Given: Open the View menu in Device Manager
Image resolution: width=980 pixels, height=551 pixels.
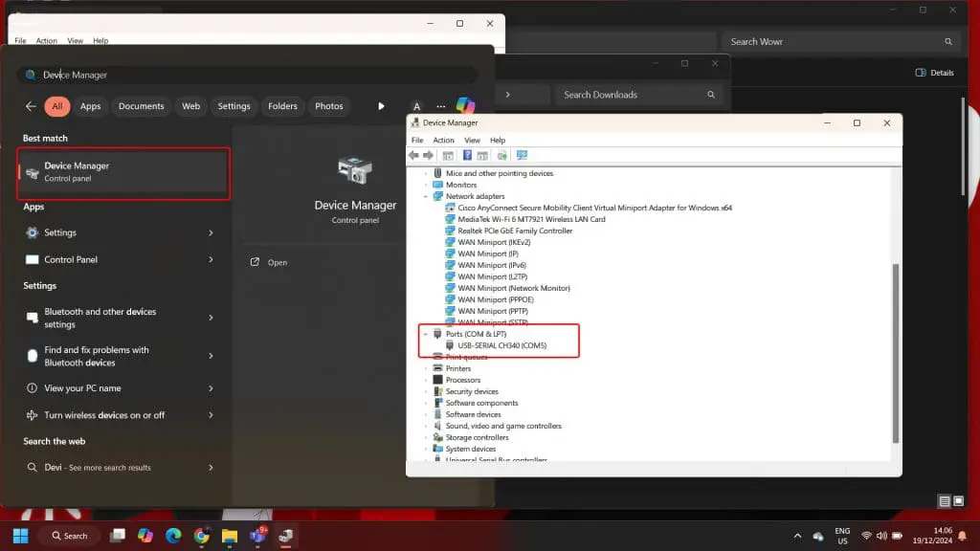Looking at the screenshot, I should tap(472, 140).
